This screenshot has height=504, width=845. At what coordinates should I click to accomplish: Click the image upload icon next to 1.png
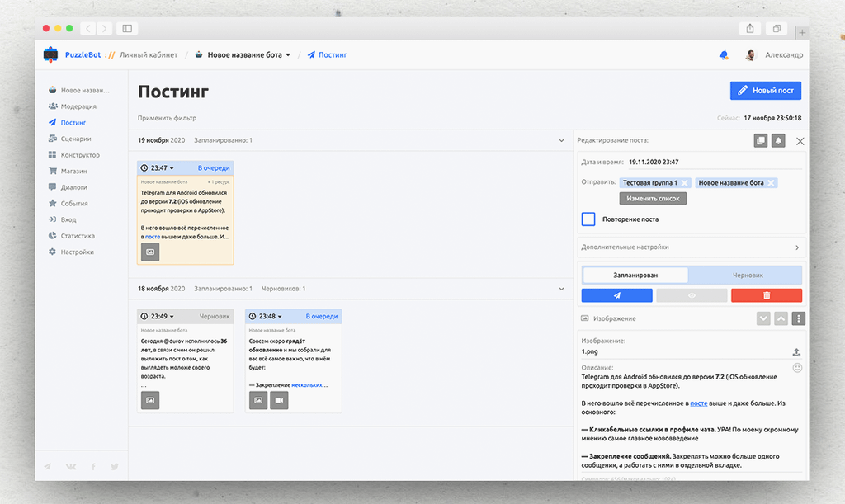coord(796,352)
